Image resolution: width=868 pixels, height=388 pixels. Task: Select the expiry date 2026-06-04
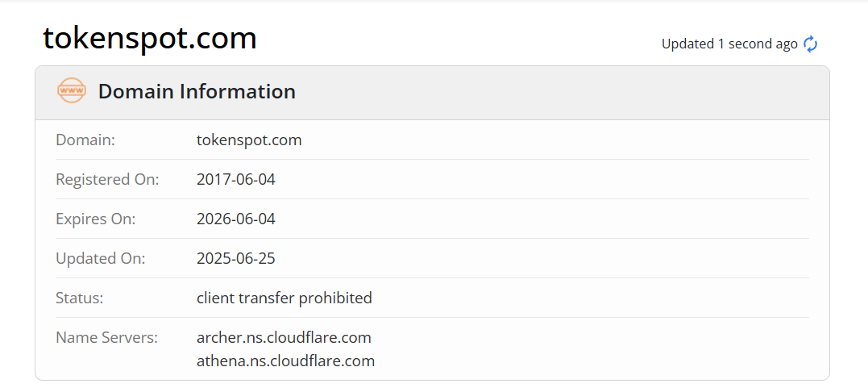click(x=236, y=219)
